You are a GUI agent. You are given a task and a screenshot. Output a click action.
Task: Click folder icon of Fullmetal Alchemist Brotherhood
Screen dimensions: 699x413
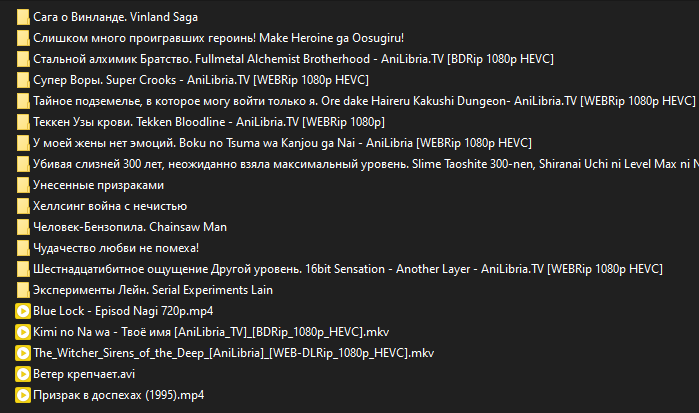(23, 59)
